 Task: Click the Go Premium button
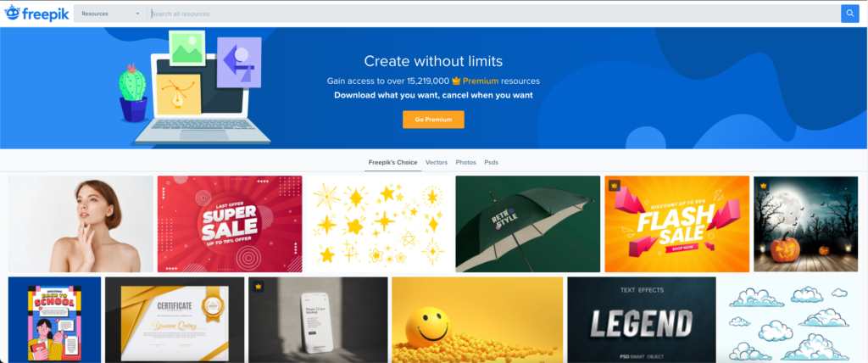click(x=433, y=119)
